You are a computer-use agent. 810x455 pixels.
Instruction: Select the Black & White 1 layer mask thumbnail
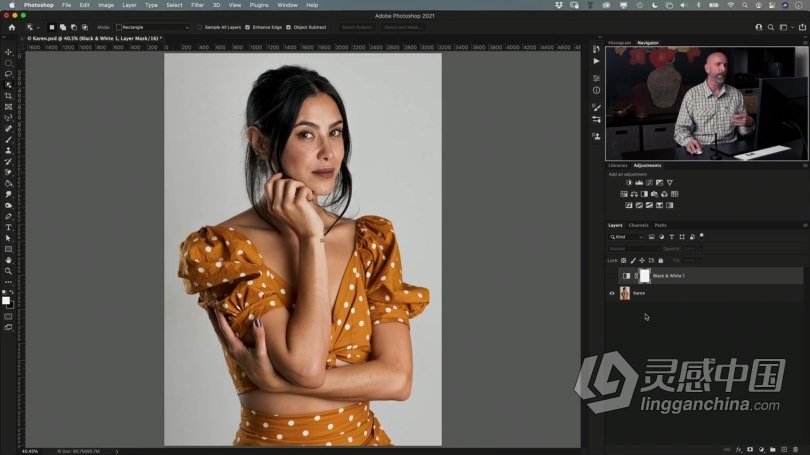(645, 275)
